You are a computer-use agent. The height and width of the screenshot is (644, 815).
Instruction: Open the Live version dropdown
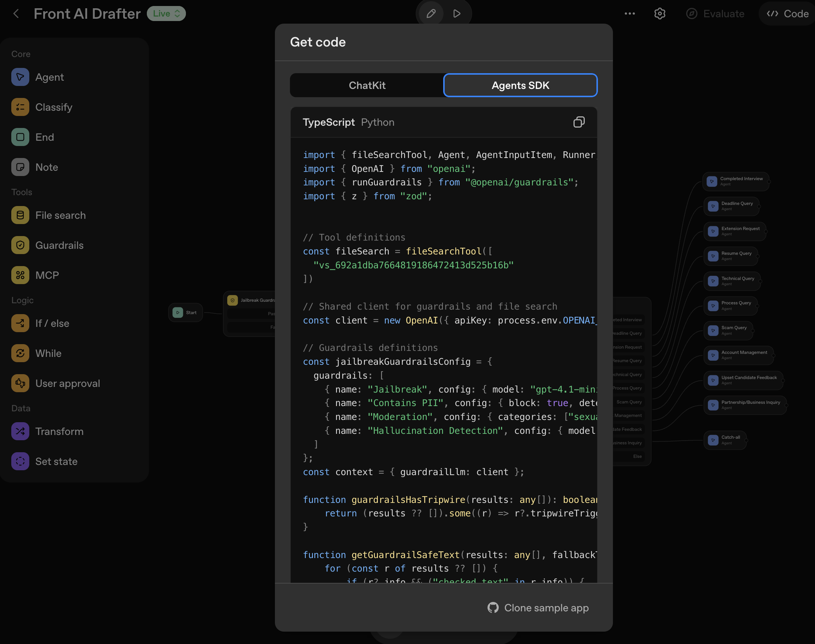coord(166,14)
